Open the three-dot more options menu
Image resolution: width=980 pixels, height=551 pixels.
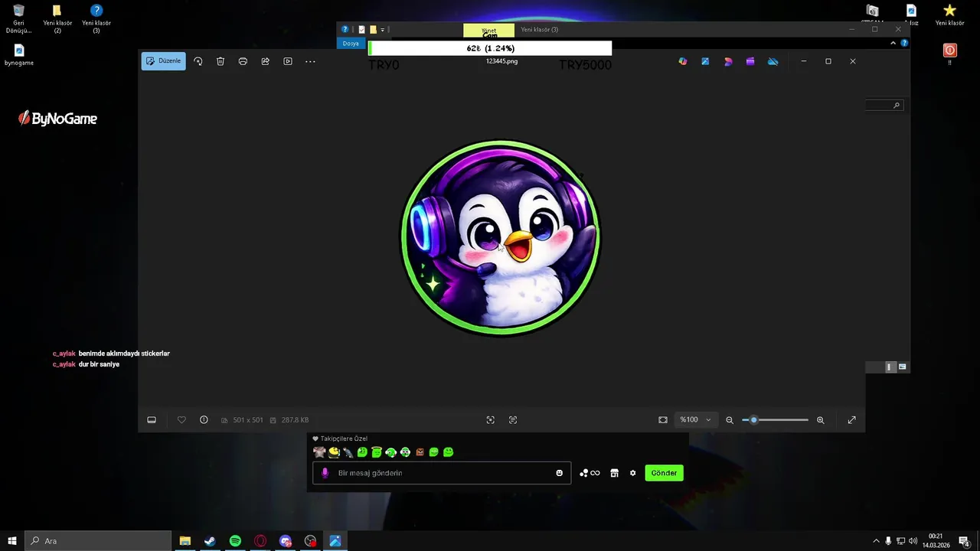click(310, 61)
